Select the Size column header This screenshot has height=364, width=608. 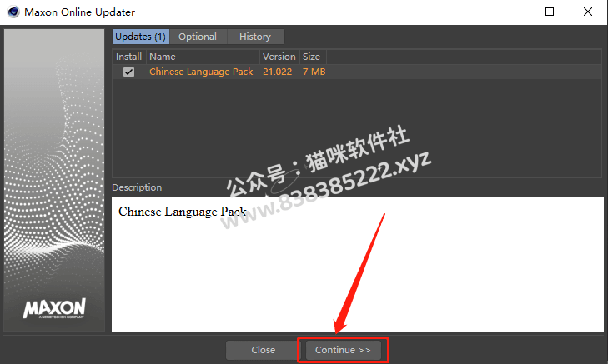click(x=313, y=57)
